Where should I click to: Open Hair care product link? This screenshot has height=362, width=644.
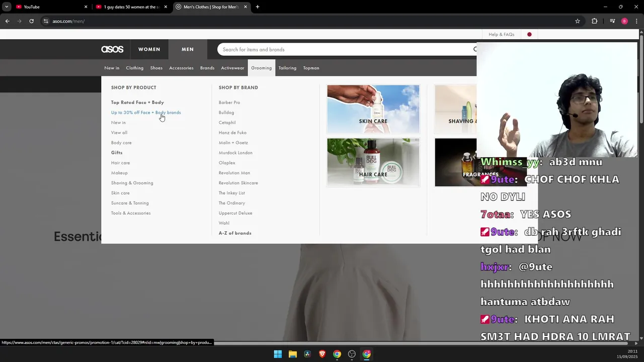coord(121,163)
